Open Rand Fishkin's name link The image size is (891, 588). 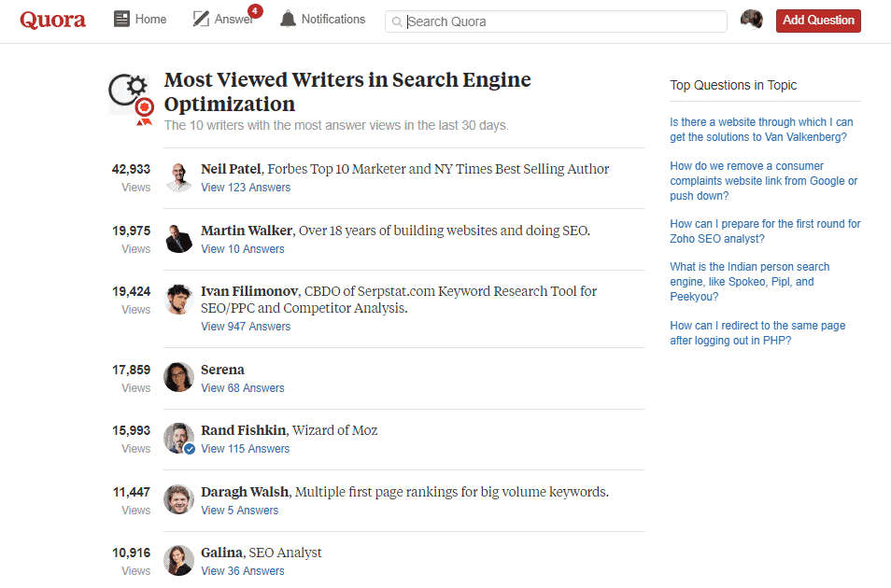pos(243,430)
